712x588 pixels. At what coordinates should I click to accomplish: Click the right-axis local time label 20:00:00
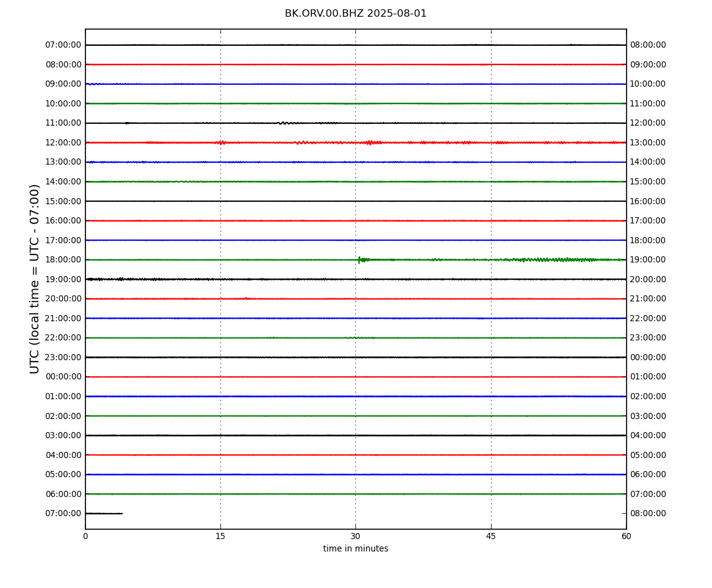coord(648,279)
